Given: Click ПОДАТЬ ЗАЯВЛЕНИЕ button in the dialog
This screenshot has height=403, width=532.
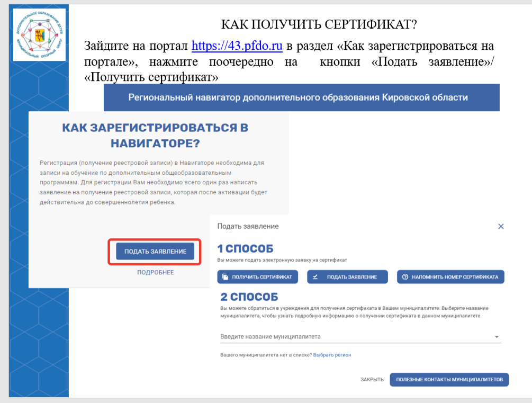Looking at the screenshot, I should (x=347, y=277).
